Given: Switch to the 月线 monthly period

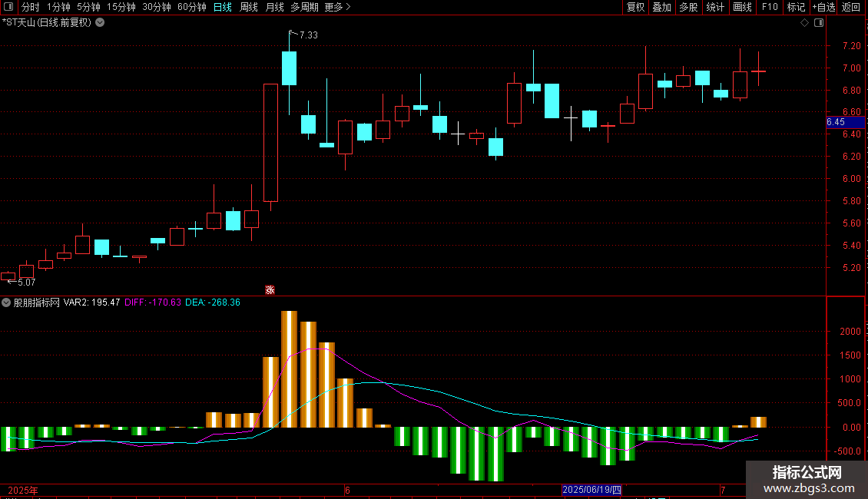Looking at the screenshot, I should coord(274,7).
